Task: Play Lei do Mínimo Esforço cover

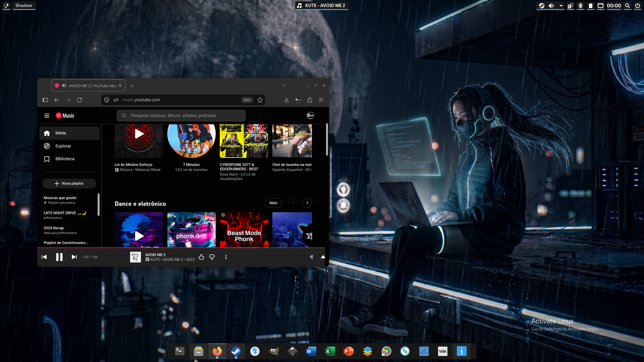Action: coord(139,134)
